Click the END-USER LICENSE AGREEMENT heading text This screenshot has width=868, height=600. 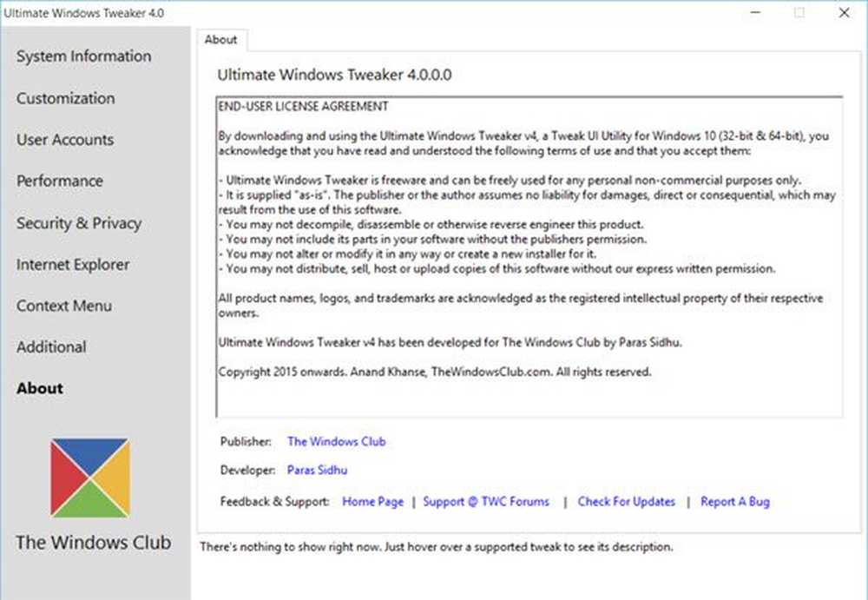303,107
